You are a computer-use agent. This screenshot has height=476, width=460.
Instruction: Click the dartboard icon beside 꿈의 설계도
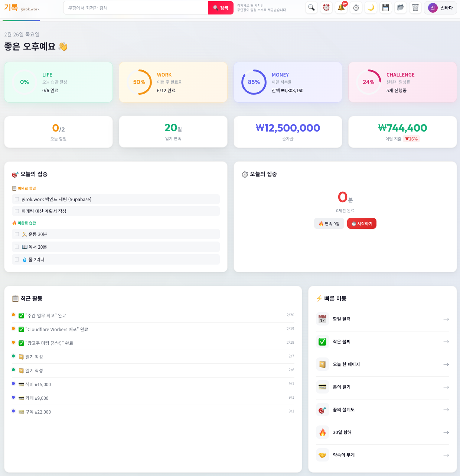(x=323, y=409)
